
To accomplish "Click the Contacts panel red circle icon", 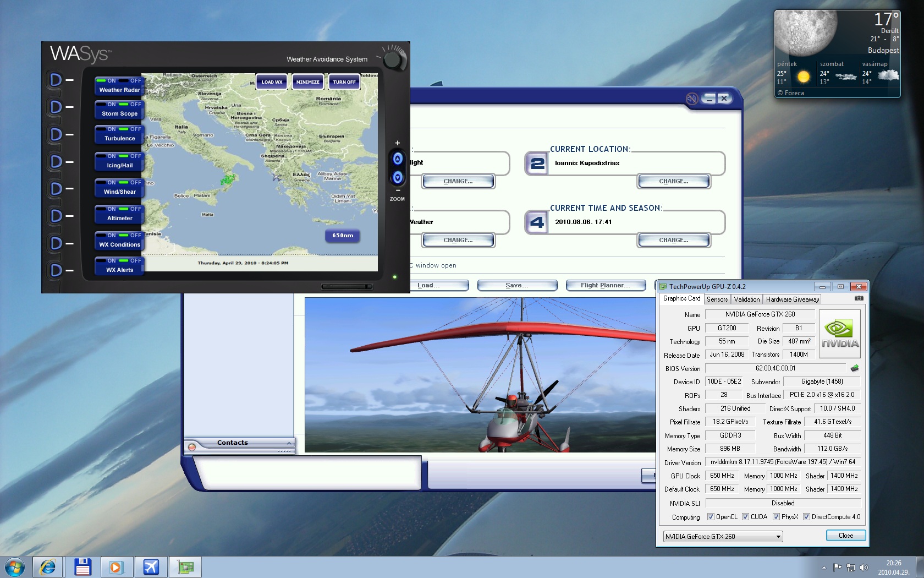I will point(192,446).
